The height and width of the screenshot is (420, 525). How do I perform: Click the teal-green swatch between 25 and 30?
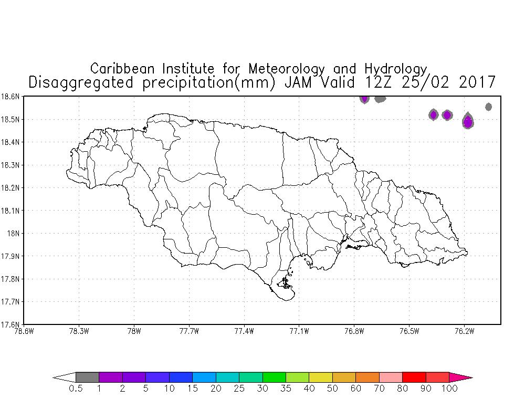[x=251, y=377]
